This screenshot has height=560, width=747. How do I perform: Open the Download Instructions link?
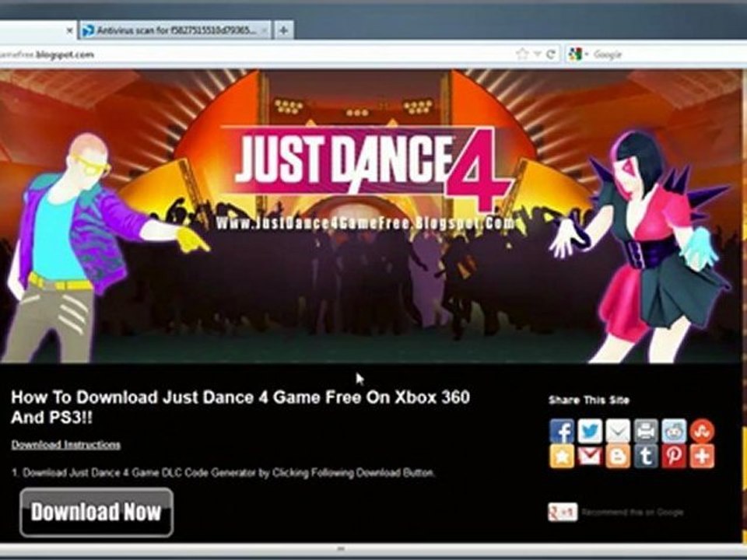coord(65,445)
